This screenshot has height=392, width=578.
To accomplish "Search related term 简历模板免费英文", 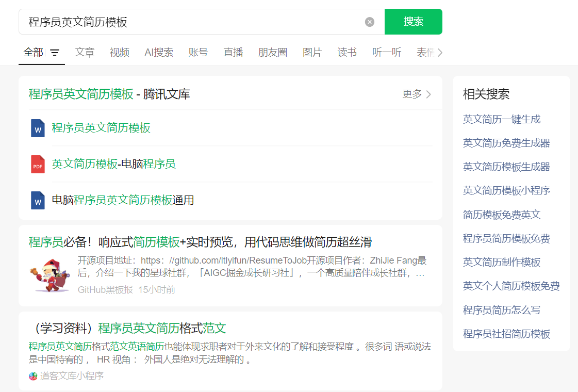I will (x=502, y=215).
